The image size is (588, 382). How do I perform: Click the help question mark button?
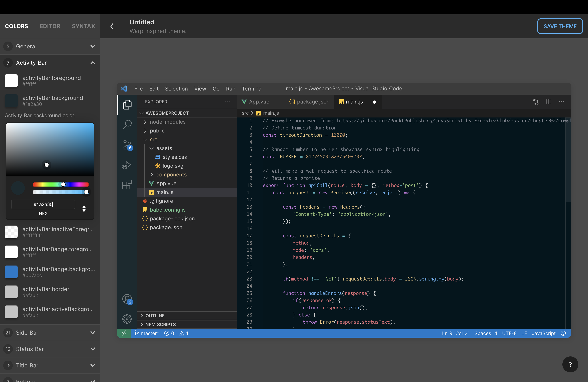tap(570, 364)
